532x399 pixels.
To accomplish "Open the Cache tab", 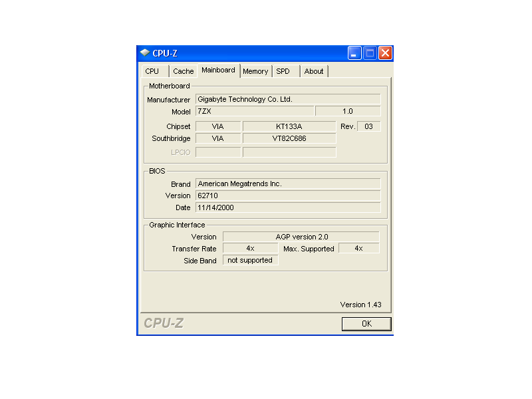I will coord(184,71).
